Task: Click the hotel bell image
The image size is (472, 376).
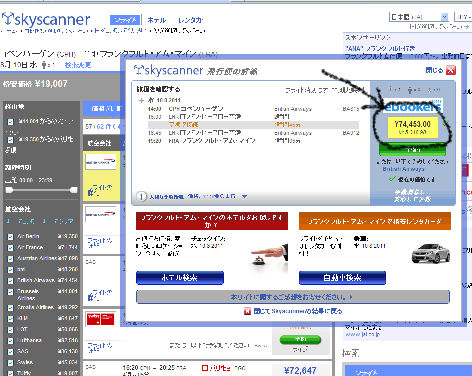Action: coord(269,255)
